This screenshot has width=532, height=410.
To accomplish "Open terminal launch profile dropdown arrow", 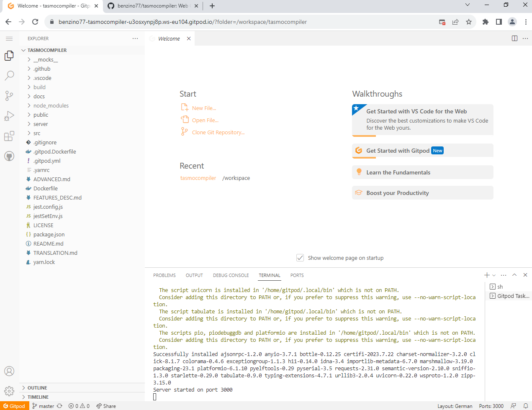I will 494,275.
